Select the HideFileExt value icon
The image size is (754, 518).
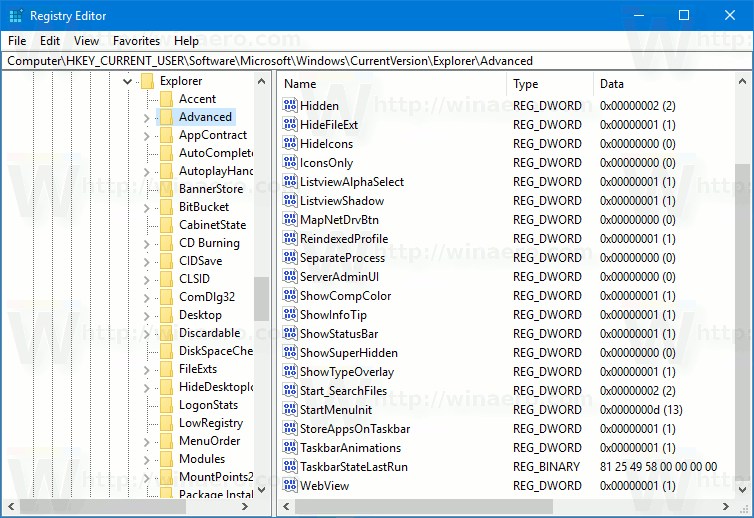[x=290, y=125]
